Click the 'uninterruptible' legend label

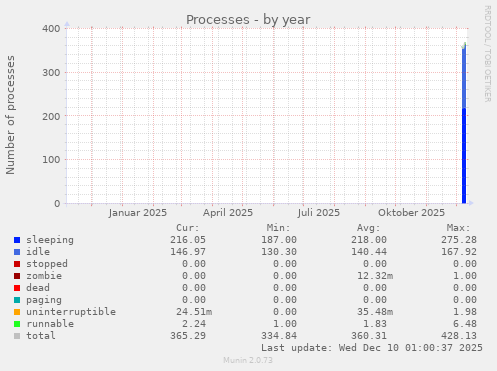coord(71,312)
